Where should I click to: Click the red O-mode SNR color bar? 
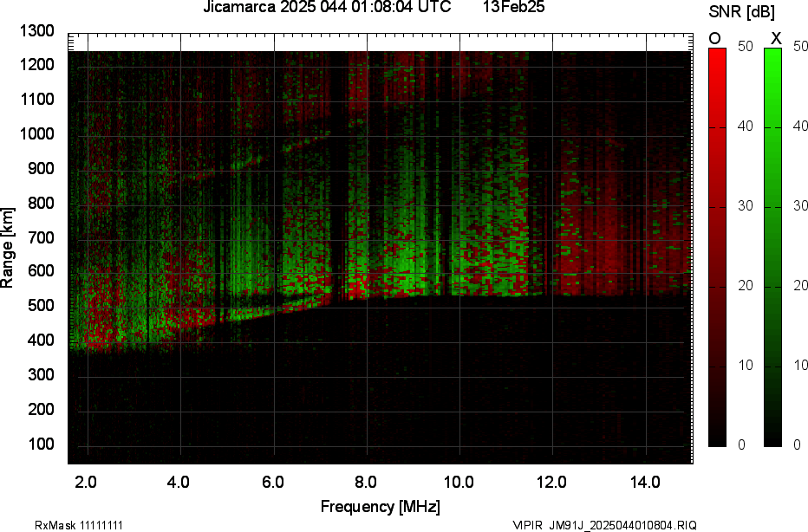click(x=717, y=247)
